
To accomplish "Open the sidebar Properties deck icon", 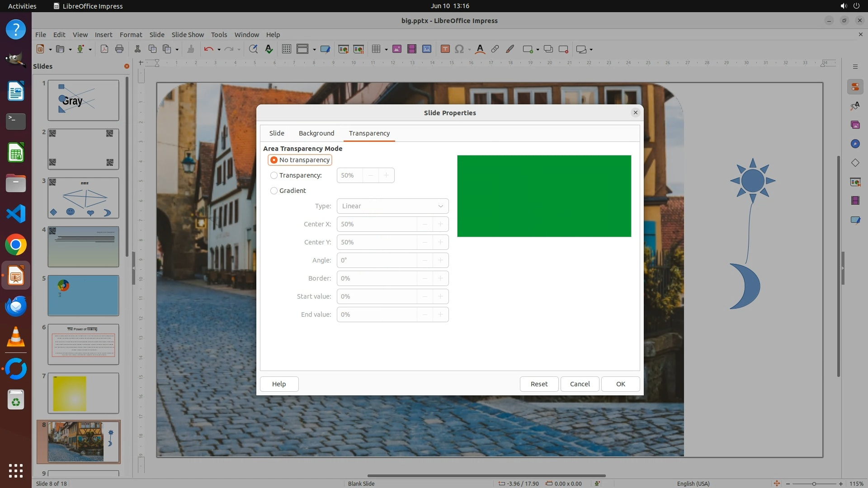I will pos(855,87).
